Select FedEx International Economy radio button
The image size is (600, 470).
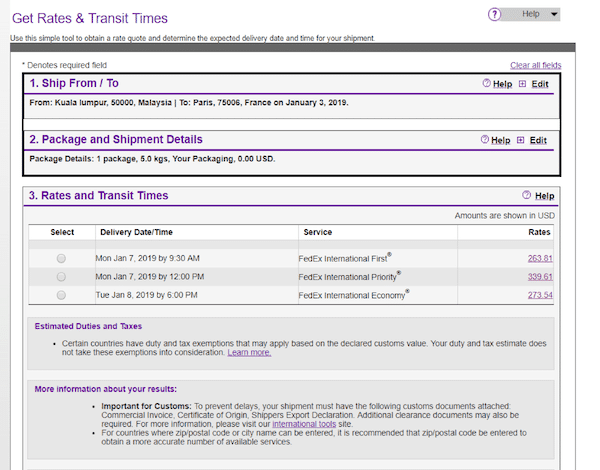point(61,295)
